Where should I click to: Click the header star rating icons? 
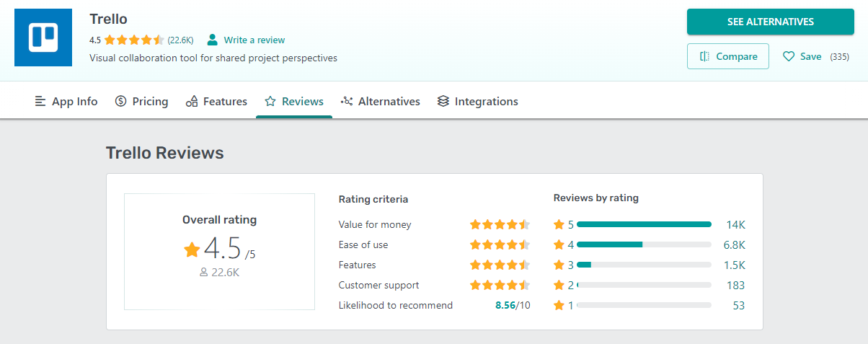coord(134,40)
